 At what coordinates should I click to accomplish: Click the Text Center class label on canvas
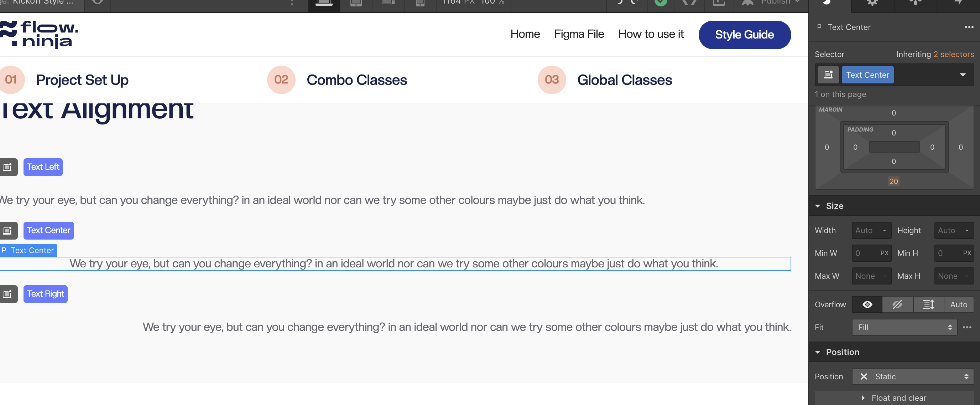tap(49, 231)
